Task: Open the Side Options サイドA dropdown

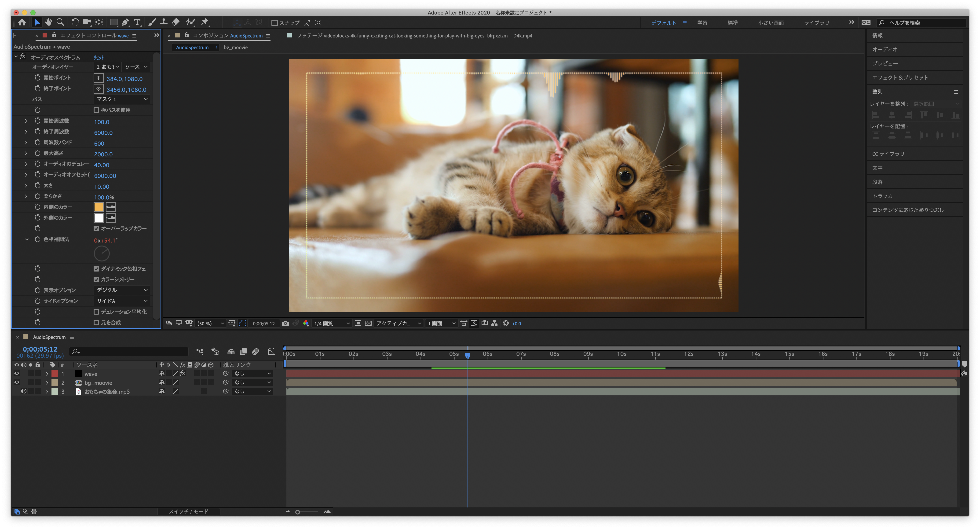Action: click(x=122, y=301)
